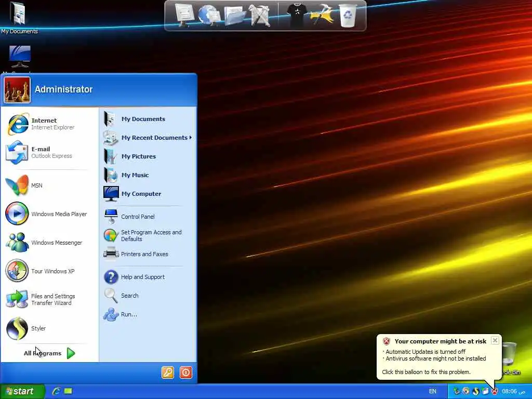Launch the Styler program
The width and height of the screenshot is (532, 399).
click(50, 328)
